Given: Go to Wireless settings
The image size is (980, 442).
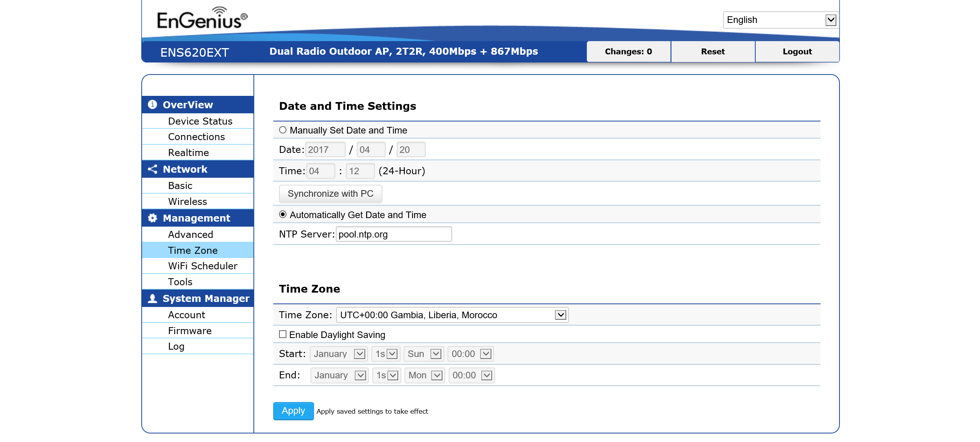Looking at the screenshot, I should (x=198, y=201).
